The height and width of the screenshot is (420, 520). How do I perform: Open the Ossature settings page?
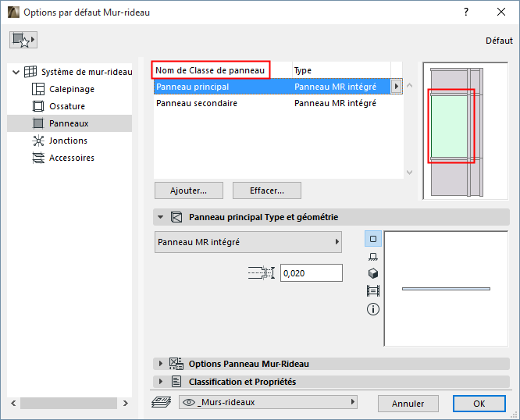[67, 106]
